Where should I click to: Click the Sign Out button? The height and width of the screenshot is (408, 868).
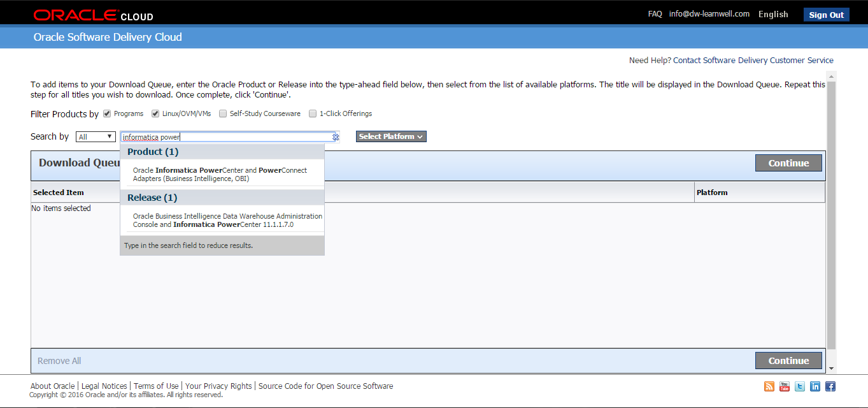point(827,15)
